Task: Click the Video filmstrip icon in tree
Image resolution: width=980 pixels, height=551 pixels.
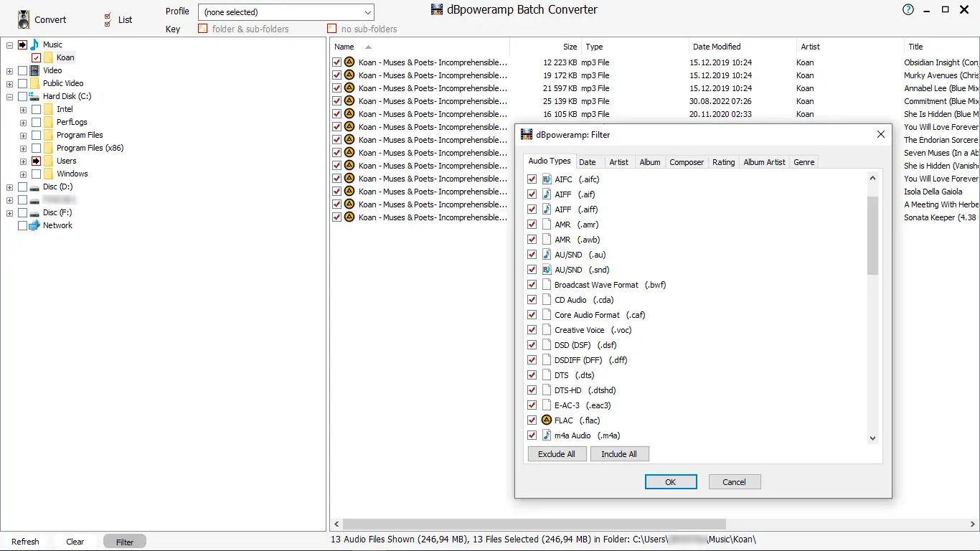Action: (34, 70)
